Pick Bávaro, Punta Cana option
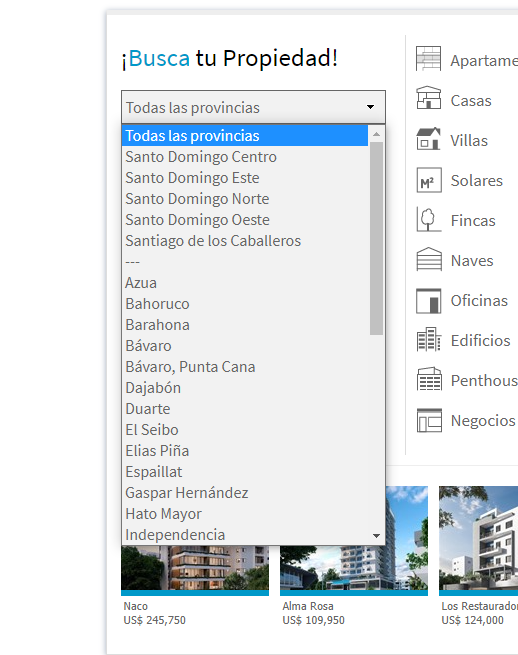This screenshot has width=518, height=655. pos(190,367)
